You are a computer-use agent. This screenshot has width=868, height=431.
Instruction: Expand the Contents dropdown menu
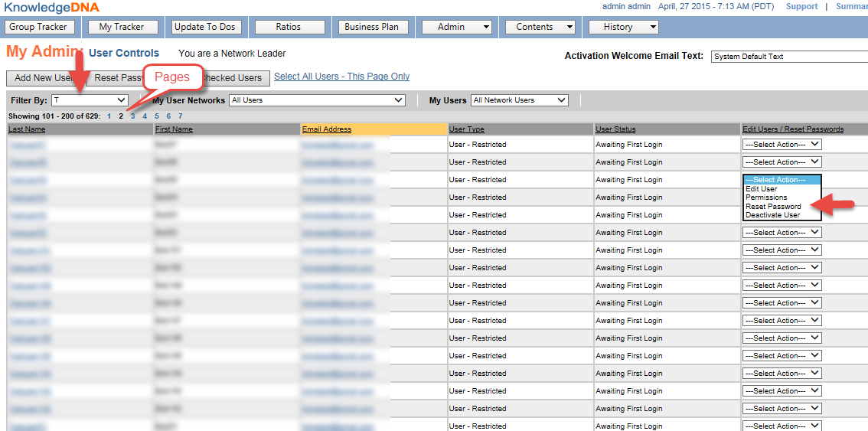pos(540,27)
